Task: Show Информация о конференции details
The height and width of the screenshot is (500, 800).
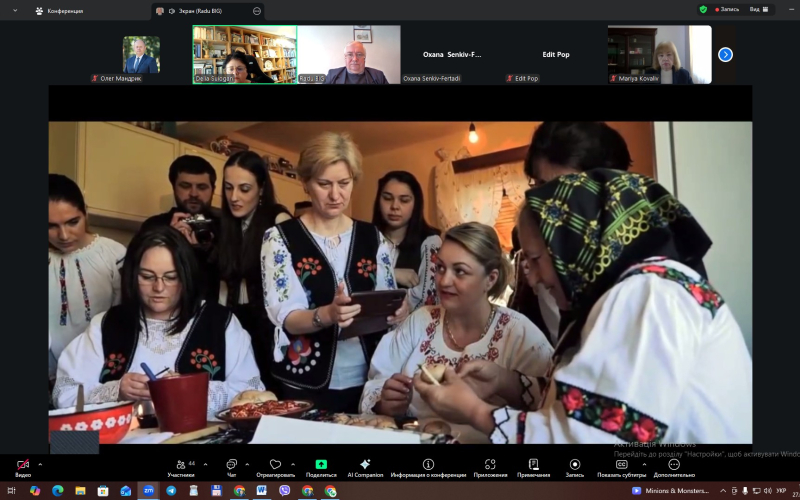Action: tap(428, 467)
